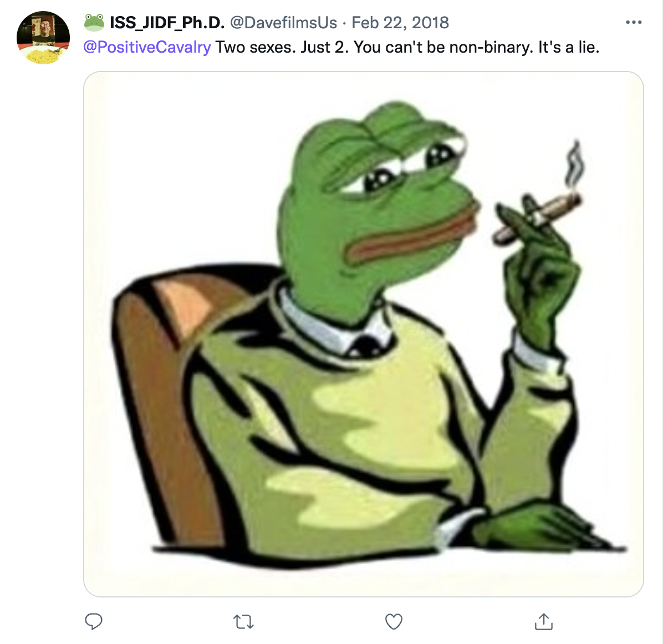Click the phrase "It's a lie."
This screenshot has width=663, height=644.
click(569, 47)
